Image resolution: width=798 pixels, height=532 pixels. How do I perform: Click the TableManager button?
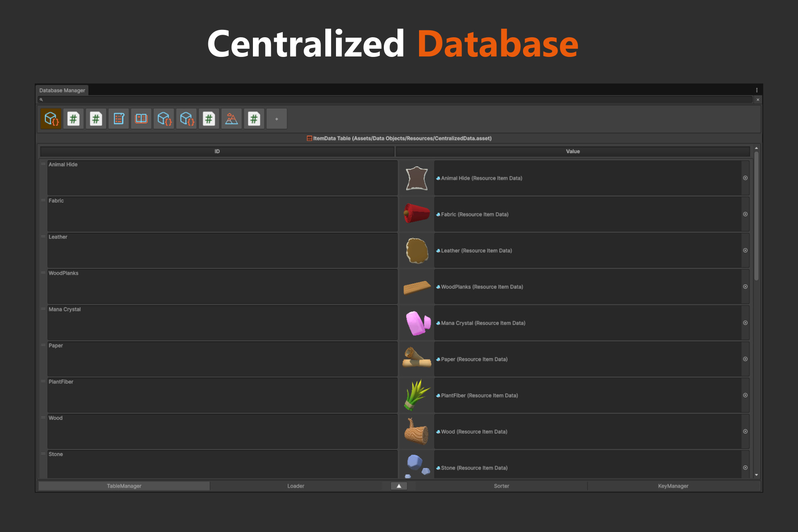[x=123, y=486]
